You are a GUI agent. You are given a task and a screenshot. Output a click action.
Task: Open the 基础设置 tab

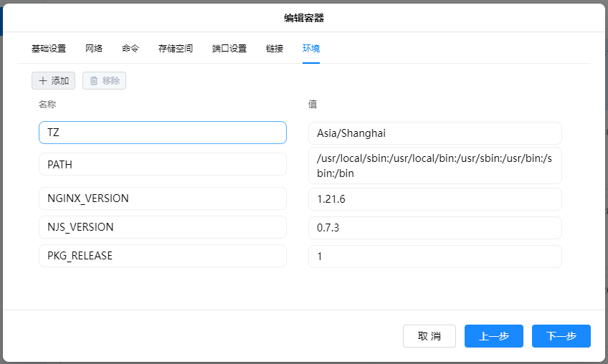pos(49,49)
